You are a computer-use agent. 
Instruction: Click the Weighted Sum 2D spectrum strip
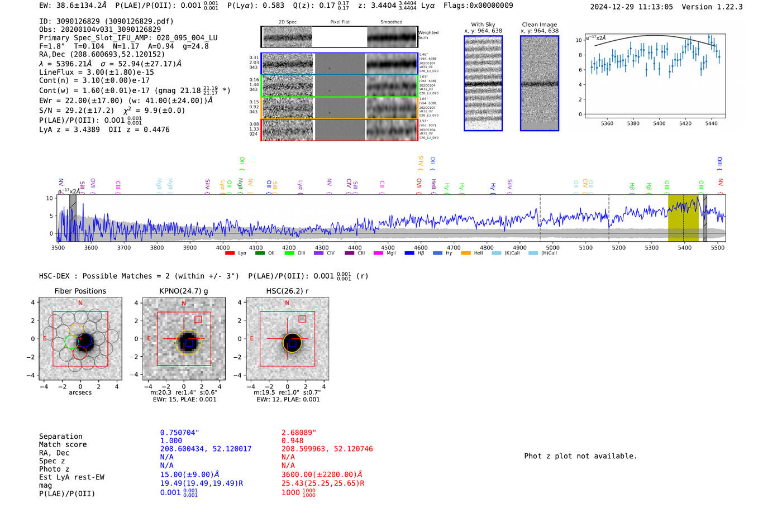[340, 37]
